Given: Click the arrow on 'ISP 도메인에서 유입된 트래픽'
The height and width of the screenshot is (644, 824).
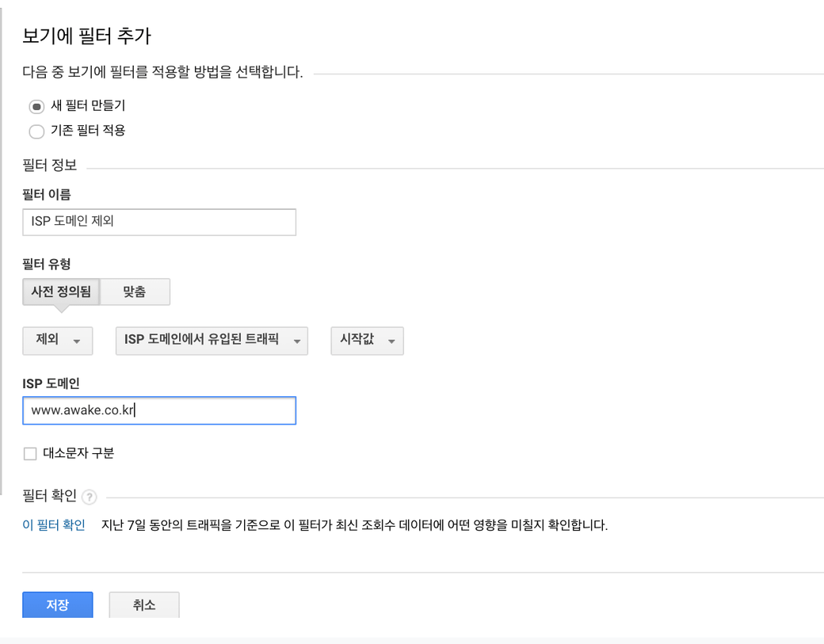Looking at the screenshot, I should pyautogui.click(x=297, y=341).
